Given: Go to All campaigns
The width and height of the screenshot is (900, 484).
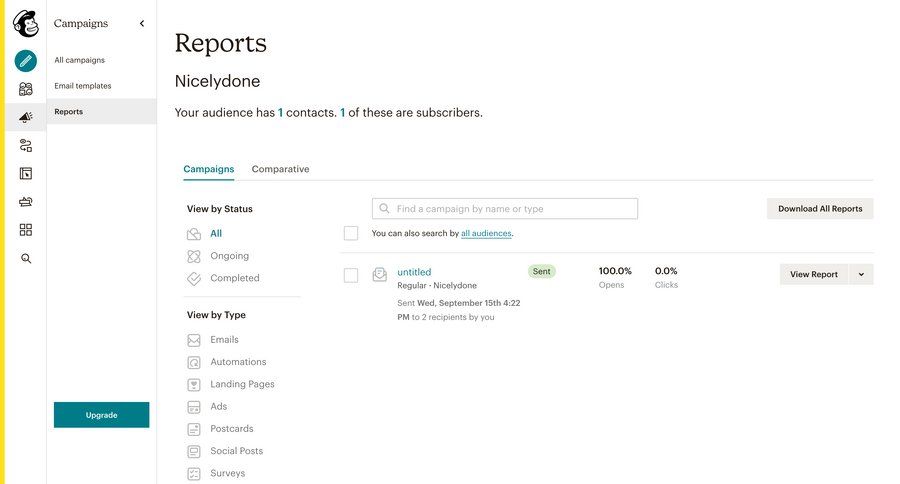Looking at the screenshot, I should click(x=80, y=60).
